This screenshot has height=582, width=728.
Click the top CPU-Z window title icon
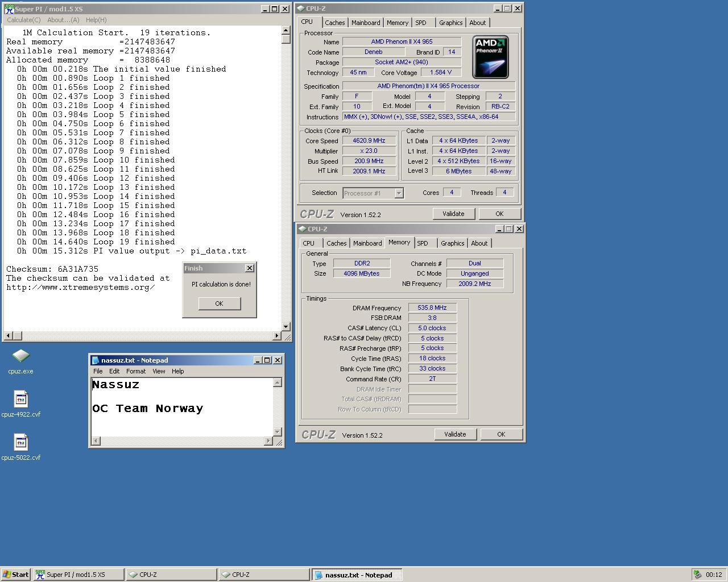click(x=301, y=9)
